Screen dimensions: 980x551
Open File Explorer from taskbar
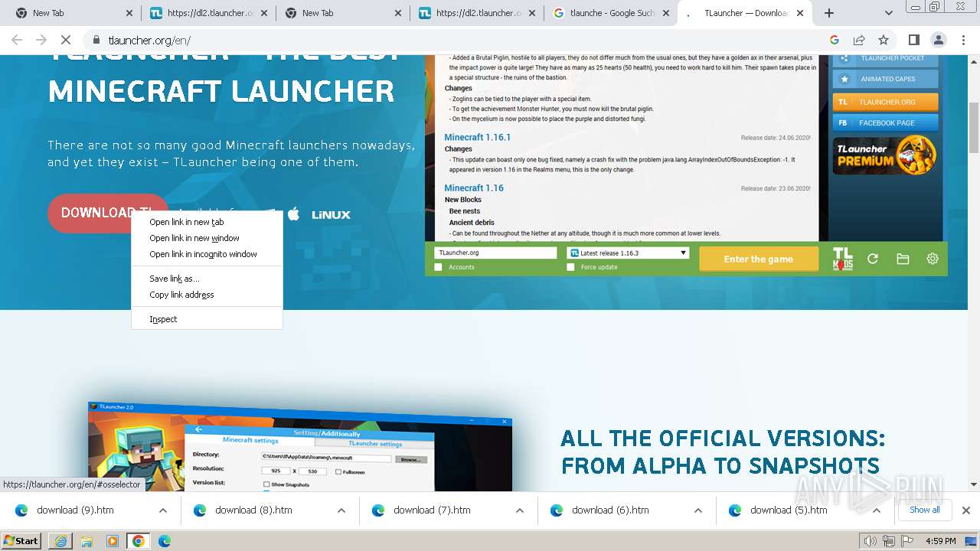87,541
